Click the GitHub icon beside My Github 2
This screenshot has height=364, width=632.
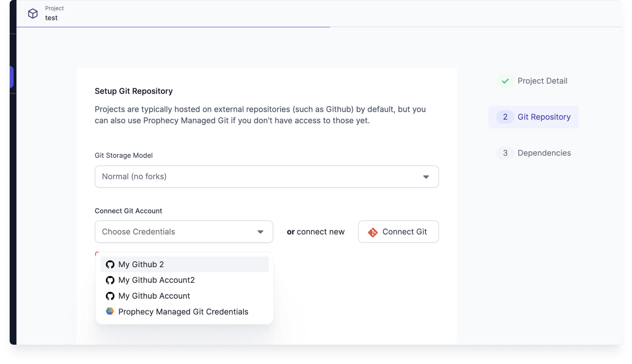coord(110,264)
